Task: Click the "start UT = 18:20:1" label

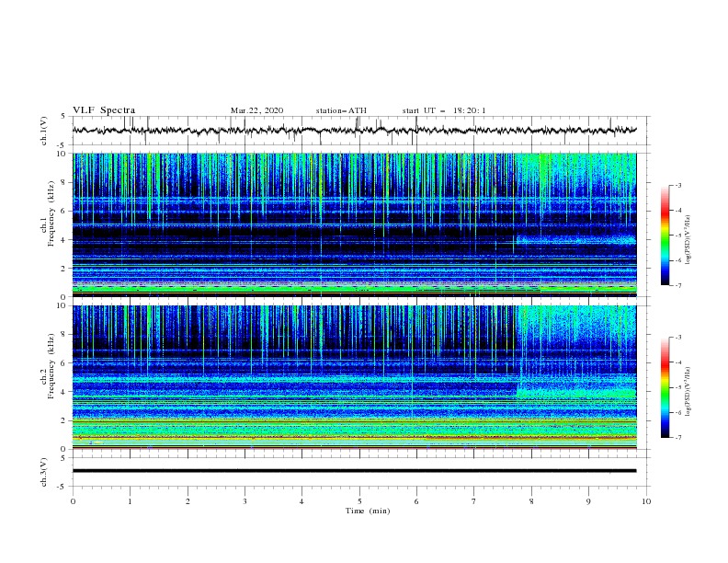Action: coord(444,110)
